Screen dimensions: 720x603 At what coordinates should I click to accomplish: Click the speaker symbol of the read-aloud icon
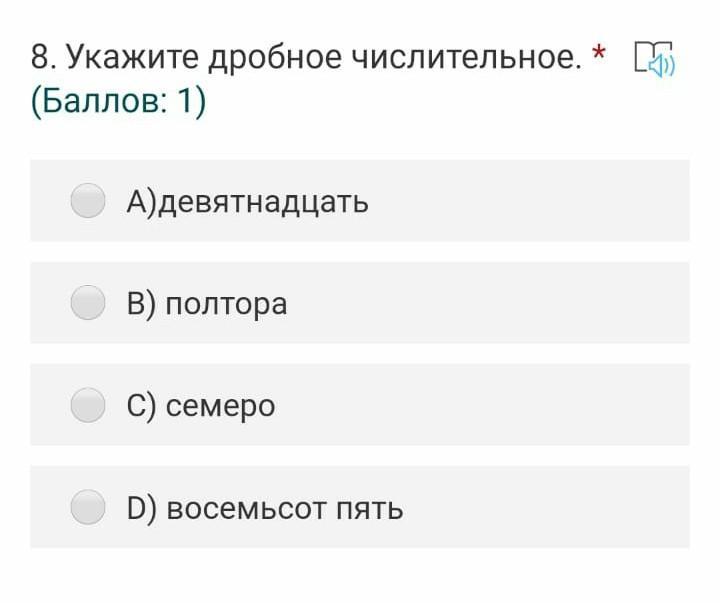tap(662, 65)
